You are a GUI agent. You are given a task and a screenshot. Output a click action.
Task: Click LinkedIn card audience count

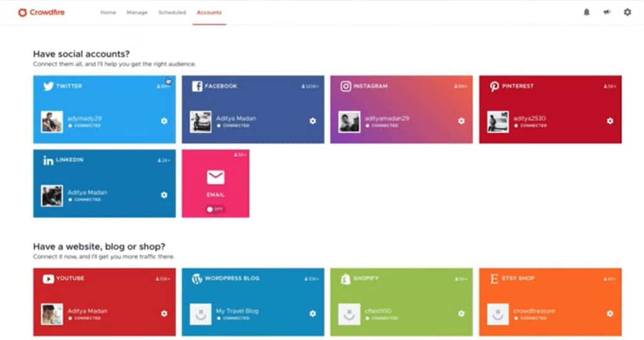(164, 161)
